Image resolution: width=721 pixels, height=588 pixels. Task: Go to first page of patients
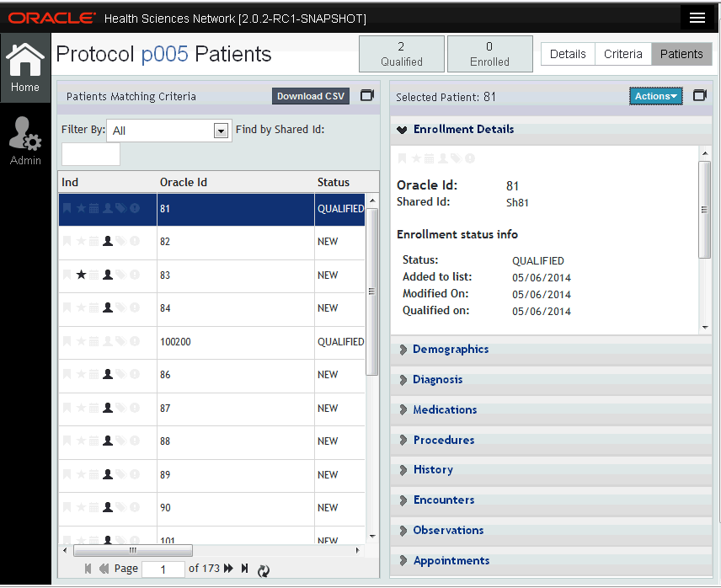pos(88,569)
